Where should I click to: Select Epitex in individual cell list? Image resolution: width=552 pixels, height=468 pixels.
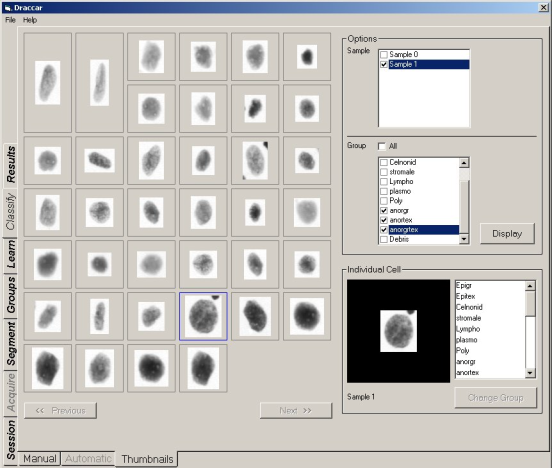click(465, 297)
